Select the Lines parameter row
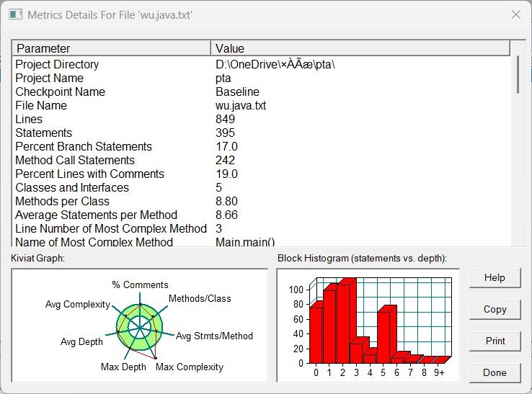 [x=261, y=119]
